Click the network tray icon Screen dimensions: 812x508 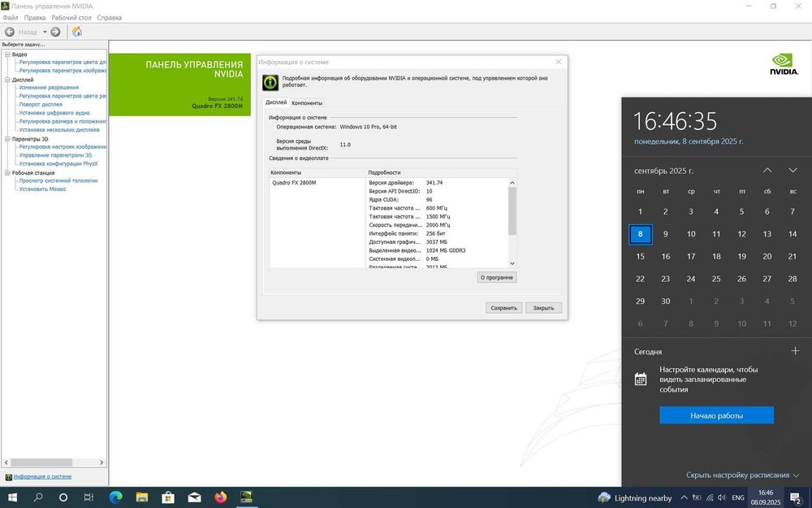pos(710,497)
